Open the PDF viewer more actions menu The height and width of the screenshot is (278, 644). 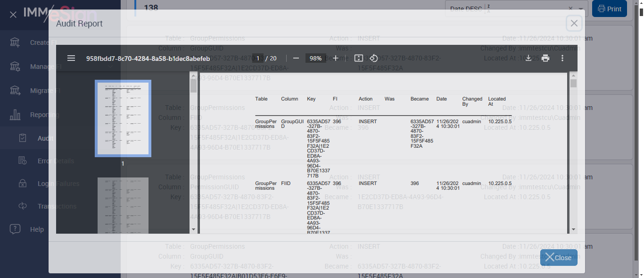tap(562, 59)
